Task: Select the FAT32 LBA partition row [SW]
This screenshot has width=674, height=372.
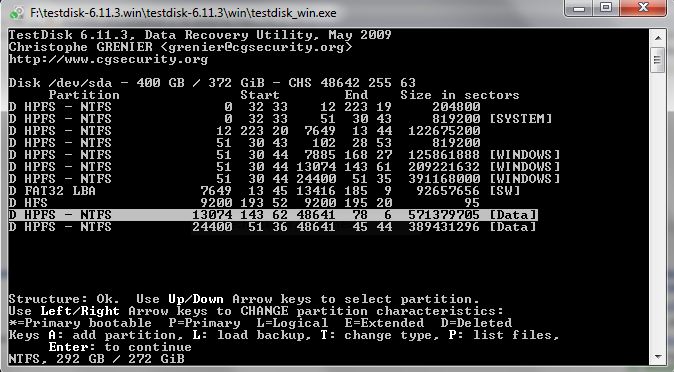Action: pos(264,191)
